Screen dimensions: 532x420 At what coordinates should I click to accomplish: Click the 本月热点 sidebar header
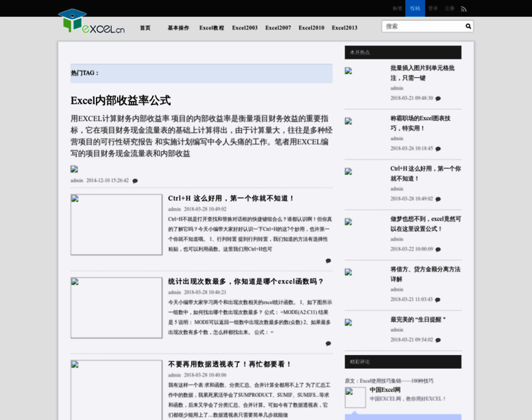(403, 52)
